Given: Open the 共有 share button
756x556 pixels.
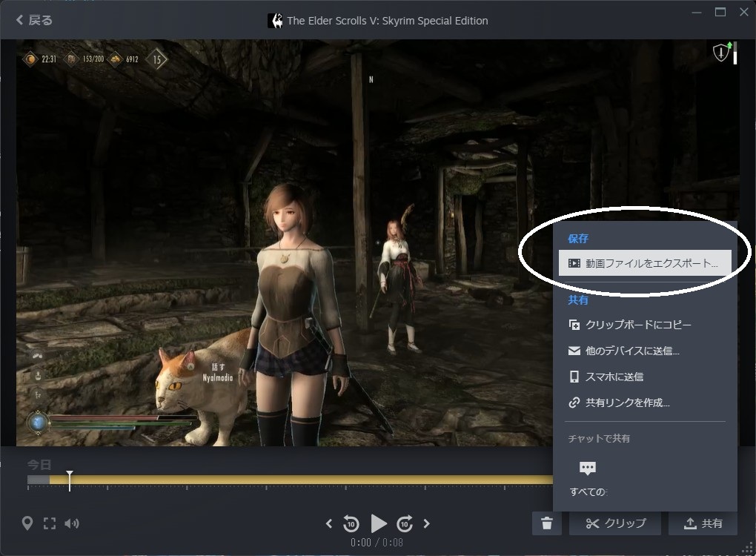Looking at the screenshot, I should pyautogui.click(x=703, y=523).
